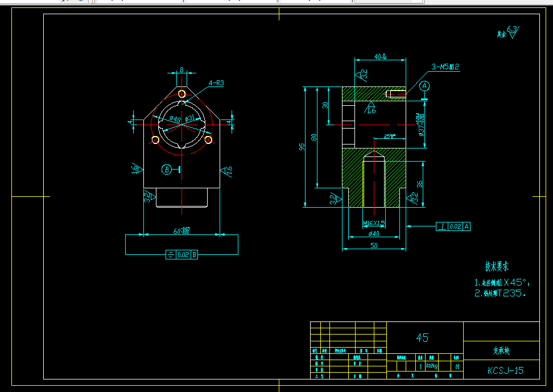Click the 8 slot width dimension

181,69
